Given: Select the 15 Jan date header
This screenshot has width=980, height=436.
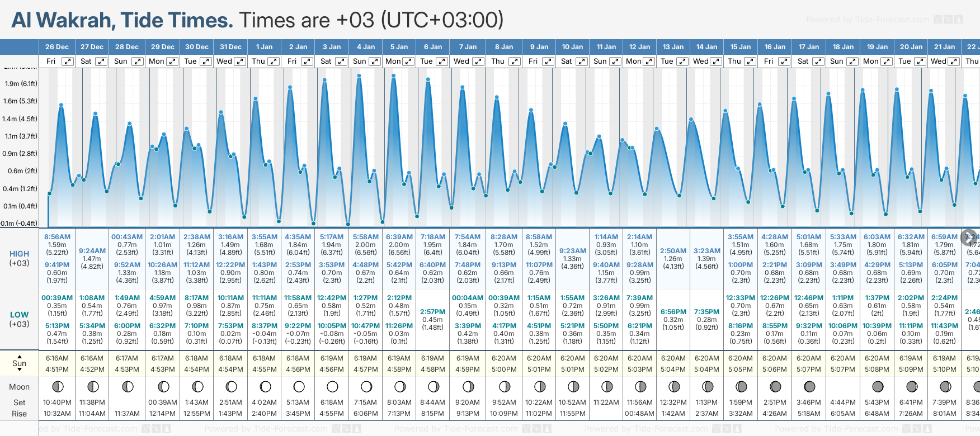Looking at the screenshot, I should (x=741, y=47).
